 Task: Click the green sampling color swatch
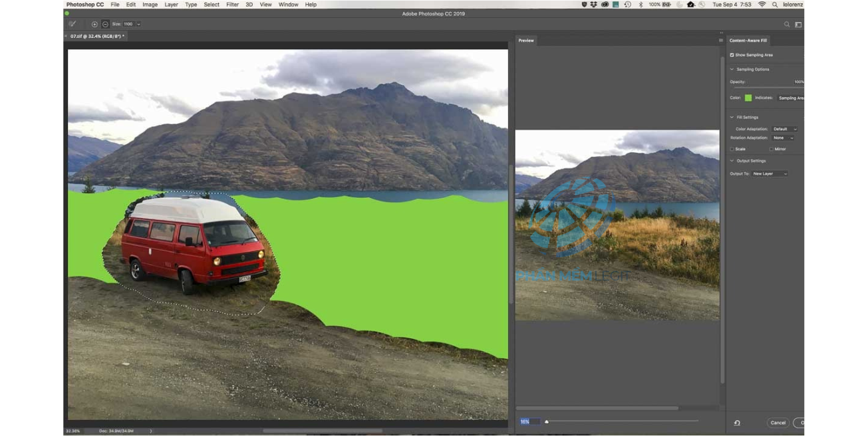tap(748, 98)
